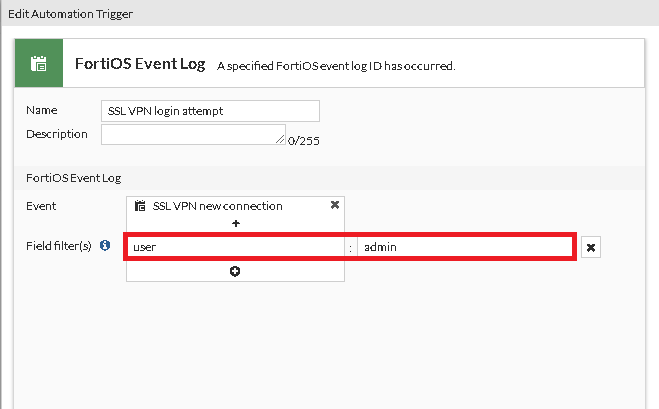Click the 'Name' field label
The width and height of the screenshot is (659, 409).
(x=42, y=110)
